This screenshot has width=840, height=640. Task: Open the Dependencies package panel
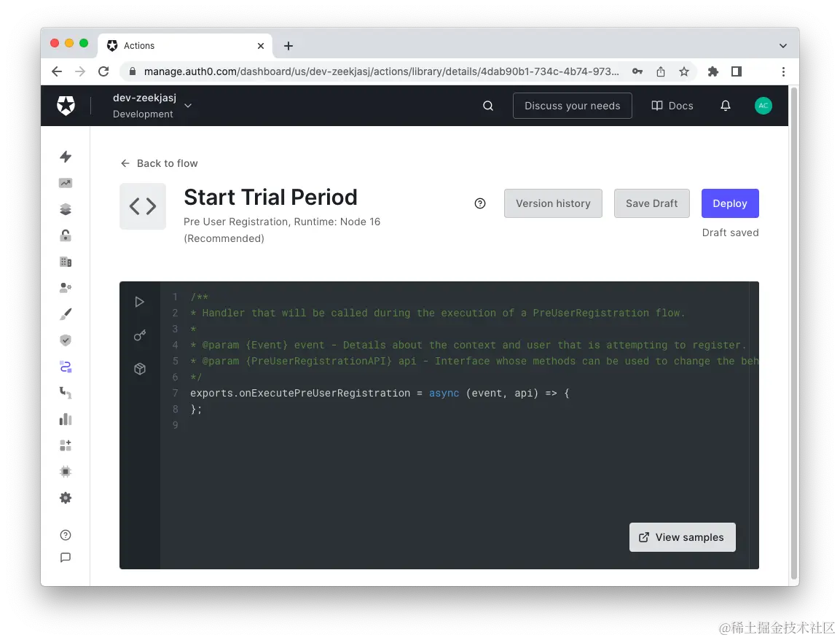click(140, 369)
